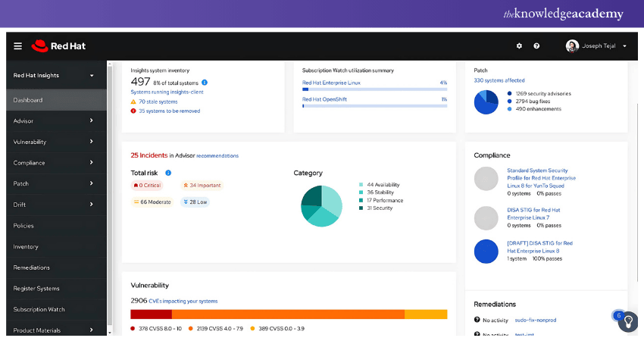Open the help question mark icon
This screenshot has width=644, height=341.
tap(536, 46)
